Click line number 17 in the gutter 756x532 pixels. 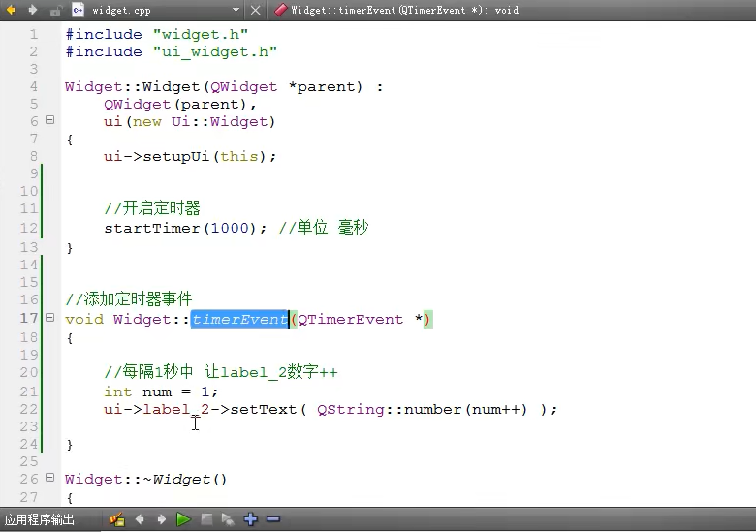pyautogui.click(x=29, y=318)
